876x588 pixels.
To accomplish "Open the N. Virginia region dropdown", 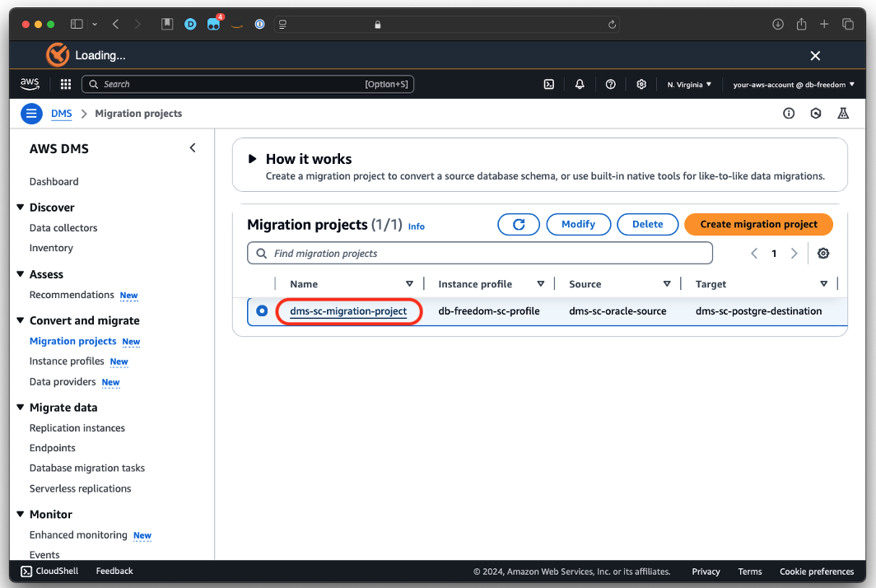I will pos(689,84).
